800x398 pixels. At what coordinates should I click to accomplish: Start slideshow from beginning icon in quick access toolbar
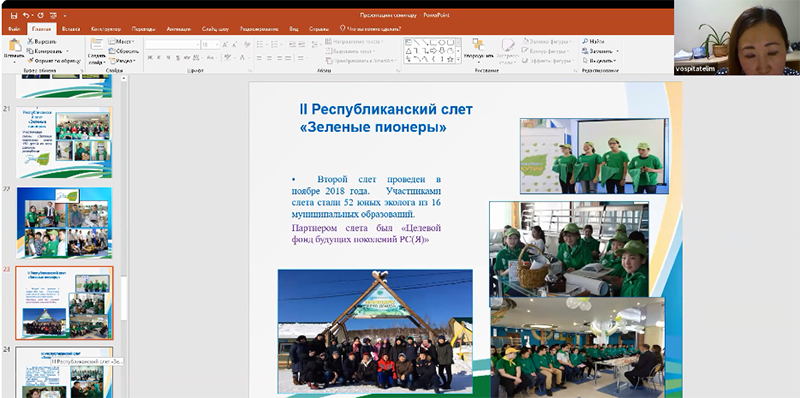click(x=53, y=16)
